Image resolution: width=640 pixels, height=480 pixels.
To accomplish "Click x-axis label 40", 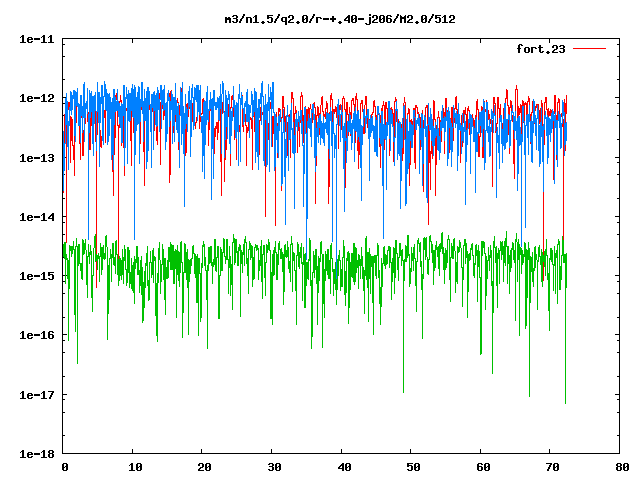I will [x=344, y=467].
